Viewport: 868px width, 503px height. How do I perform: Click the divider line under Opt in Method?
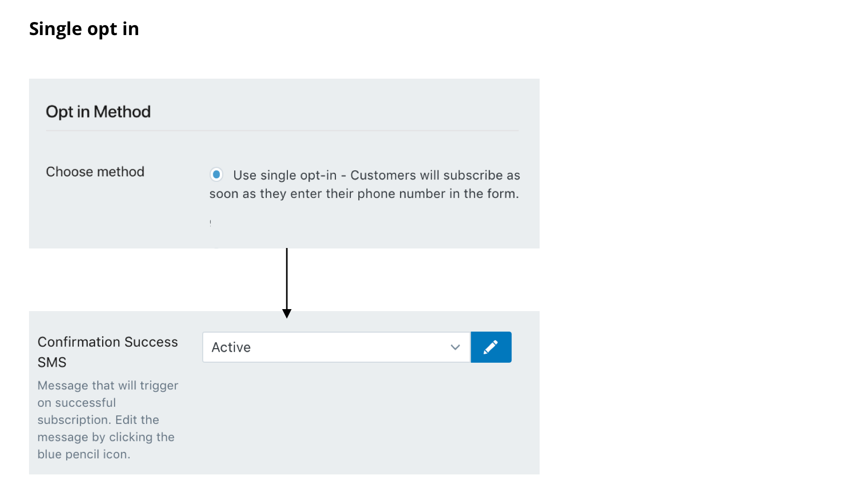pyautogui.click(x=282, y=131)
